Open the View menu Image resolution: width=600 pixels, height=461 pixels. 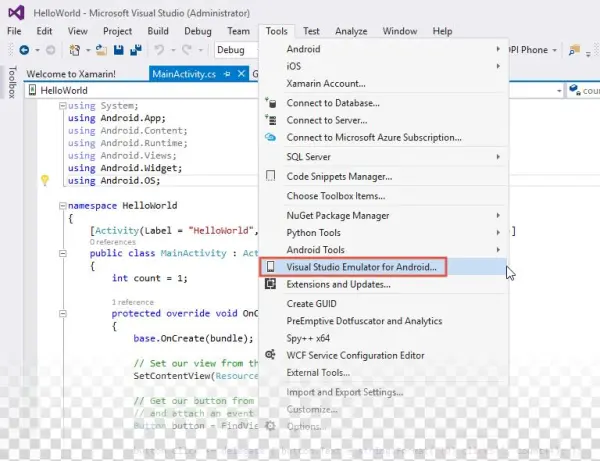78,31
